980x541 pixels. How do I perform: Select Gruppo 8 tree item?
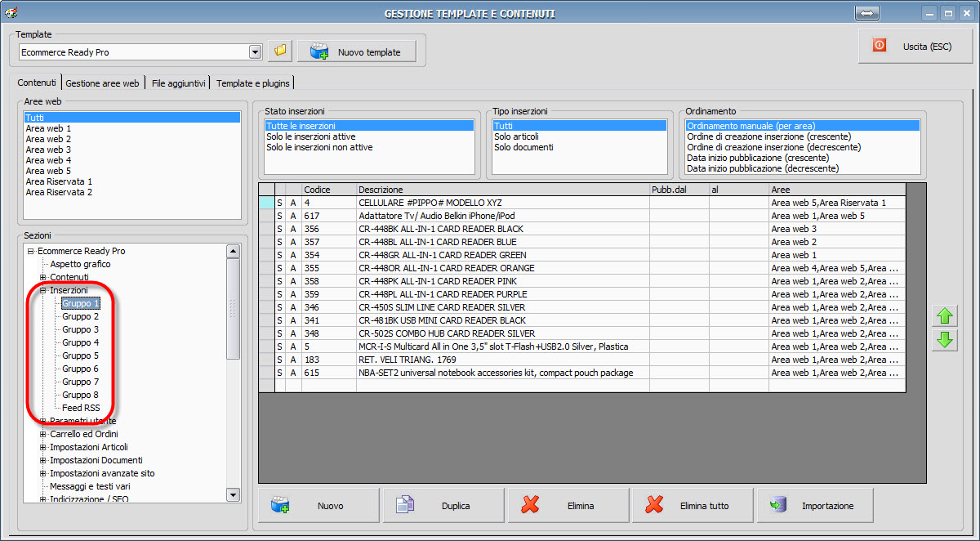pos(81,395)
